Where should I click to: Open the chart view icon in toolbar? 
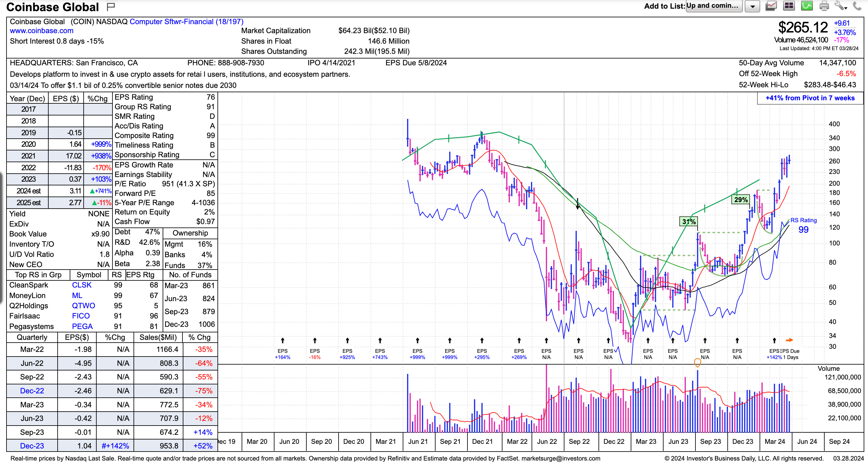coord(771,6)
